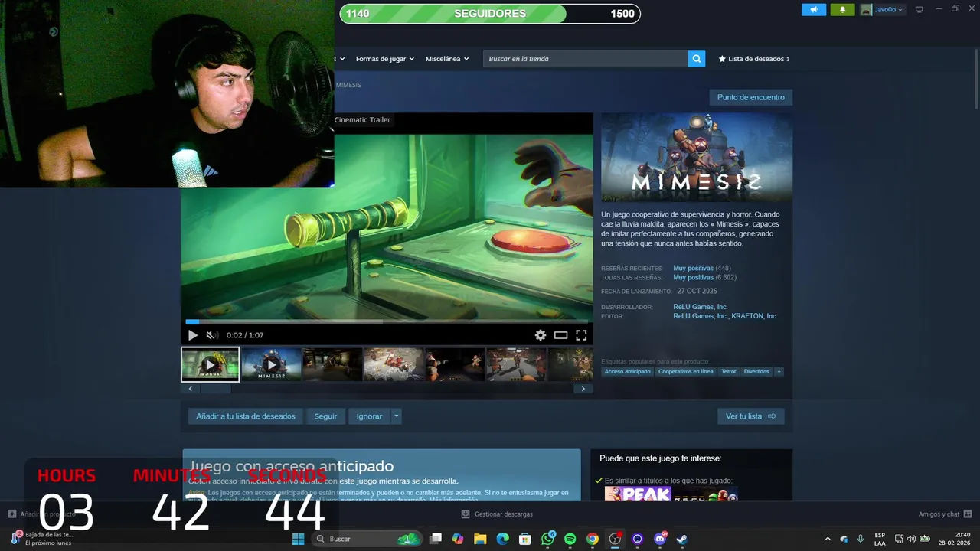Open Discord from taskbar
Screen dimensions: 980x551
coord(660,539)
